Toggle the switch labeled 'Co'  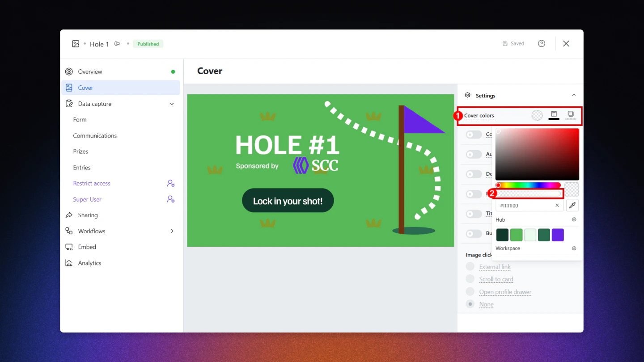pyautogui.click(x=474, y=135)
